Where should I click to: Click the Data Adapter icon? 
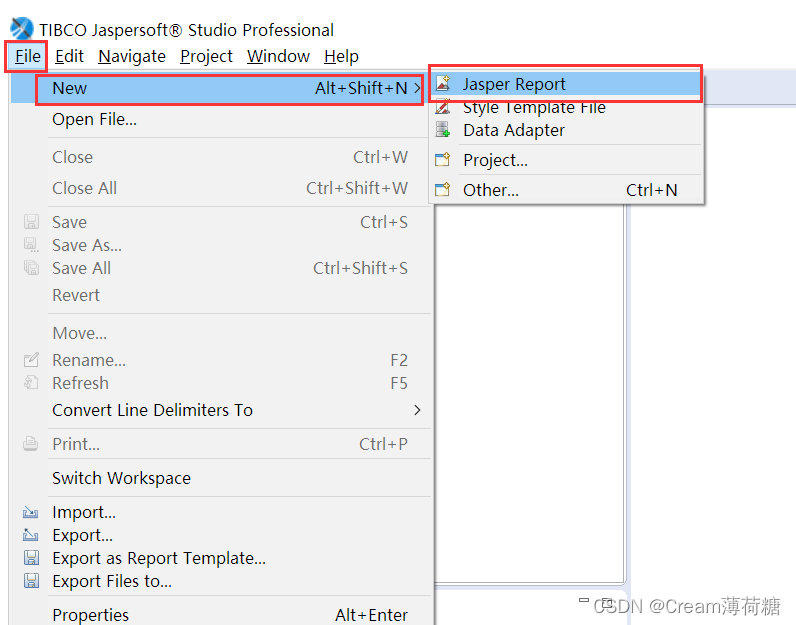[x=443, y=129]
